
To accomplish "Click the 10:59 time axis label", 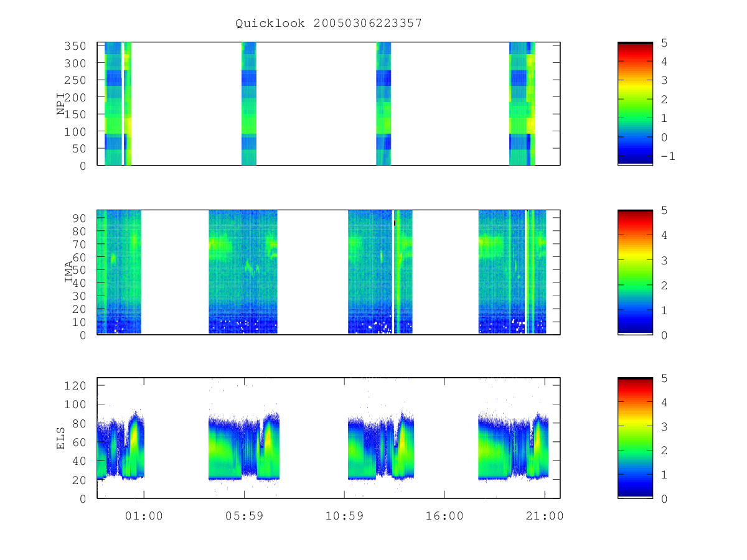I will (344, 516).
